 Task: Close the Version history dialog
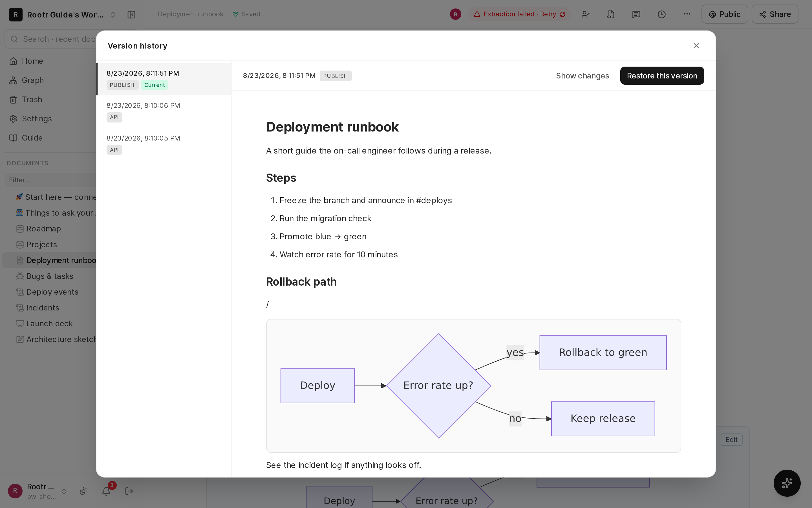click(x=696, y=46)
